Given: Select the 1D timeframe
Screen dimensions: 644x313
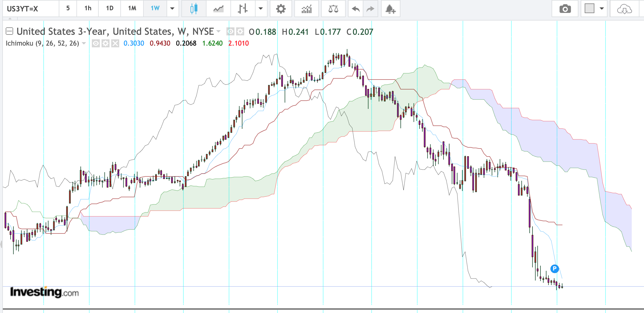Looking at the screenshot, I should click(x=110, y=8).
